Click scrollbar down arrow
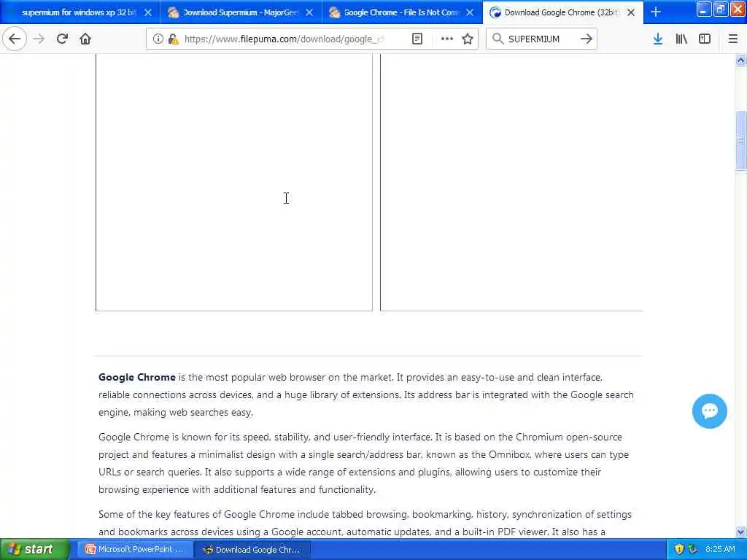The width and height of the screenshot is (747, 560). [740, 532]
